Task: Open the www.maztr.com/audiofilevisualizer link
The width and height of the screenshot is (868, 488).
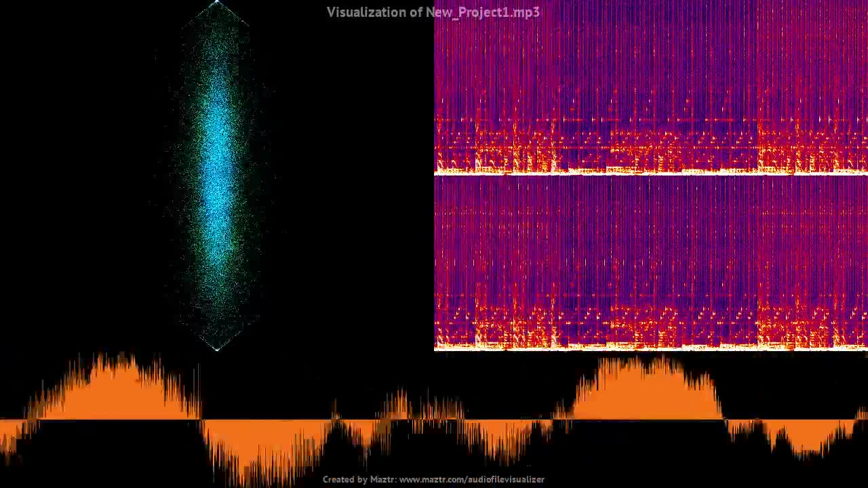Action: 471,479
